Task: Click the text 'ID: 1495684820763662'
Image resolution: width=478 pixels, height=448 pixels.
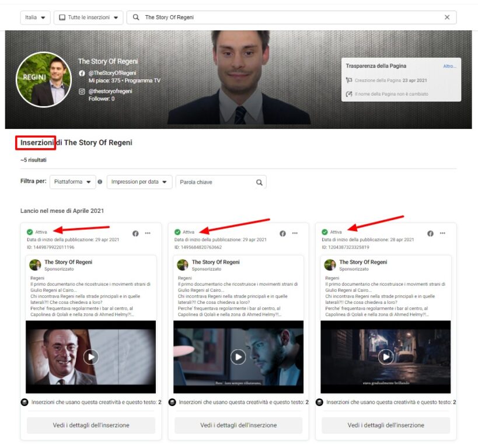Action: (198, 247)
